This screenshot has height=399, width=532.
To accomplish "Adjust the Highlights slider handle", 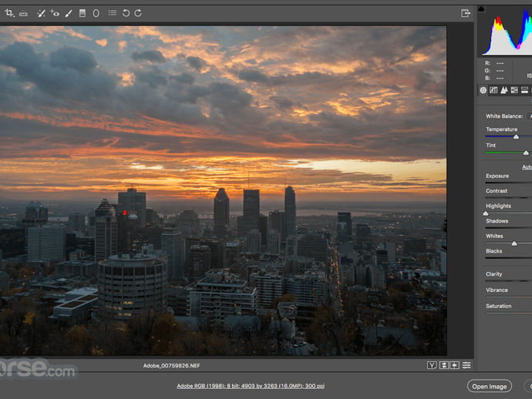I will click(486, 213).
